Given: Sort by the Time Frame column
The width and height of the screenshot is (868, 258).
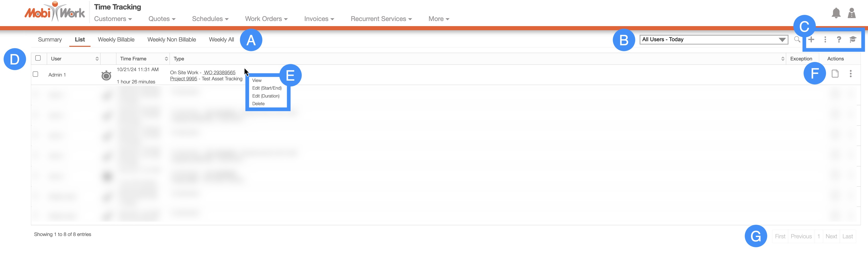Looking at the screenshot, I should pyautogui.click(x=143, y=59).
